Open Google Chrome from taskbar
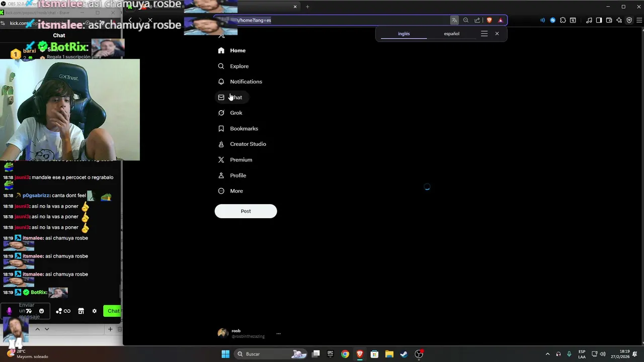The image size is (644, 362). pyautogui.click(x=345, y=354)
